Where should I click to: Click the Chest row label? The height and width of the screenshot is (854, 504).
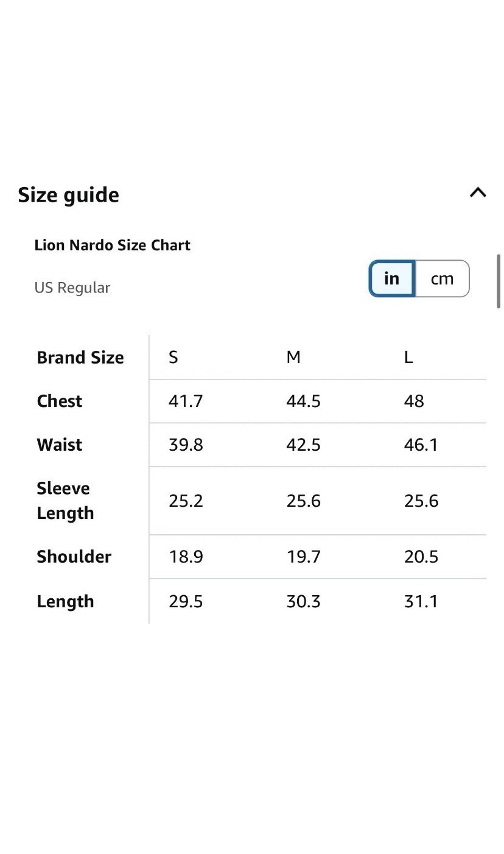click(60, 401)
